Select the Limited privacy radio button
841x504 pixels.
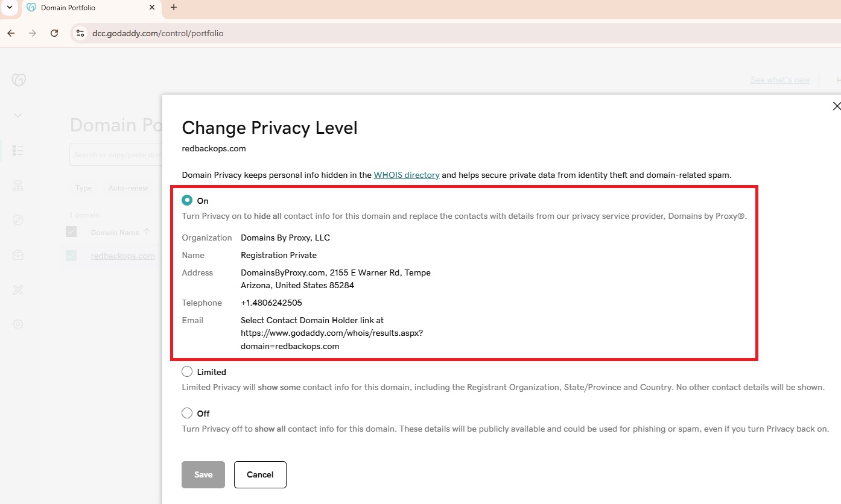coord(187,371)
